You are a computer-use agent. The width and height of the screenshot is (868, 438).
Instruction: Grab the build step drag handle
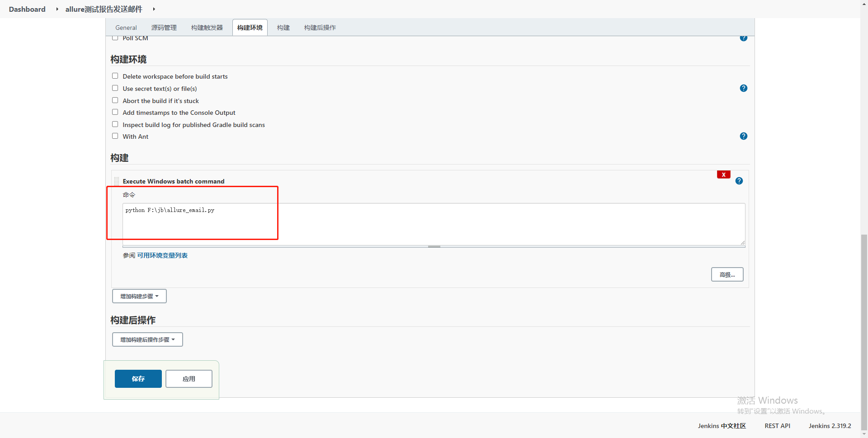coord(117,181)
